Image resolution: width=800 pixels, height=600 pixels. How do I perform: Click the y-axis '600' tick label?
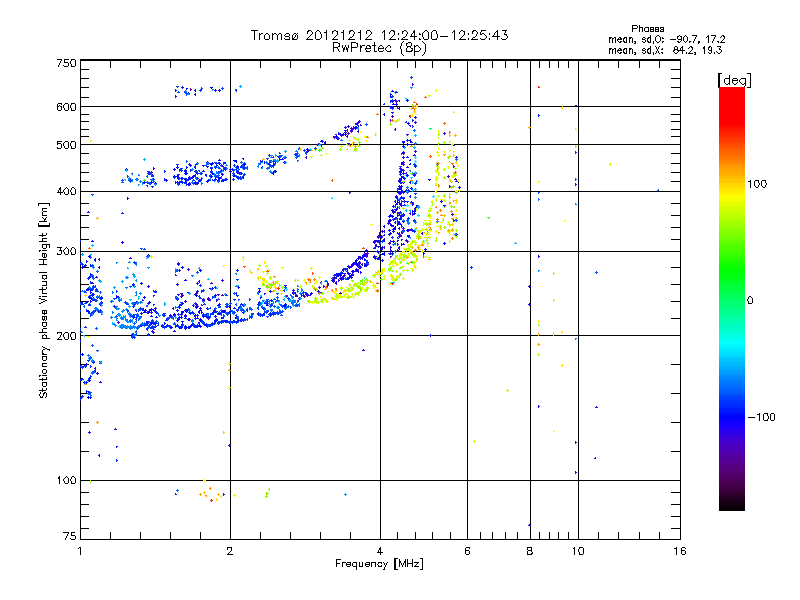(66, 107)
